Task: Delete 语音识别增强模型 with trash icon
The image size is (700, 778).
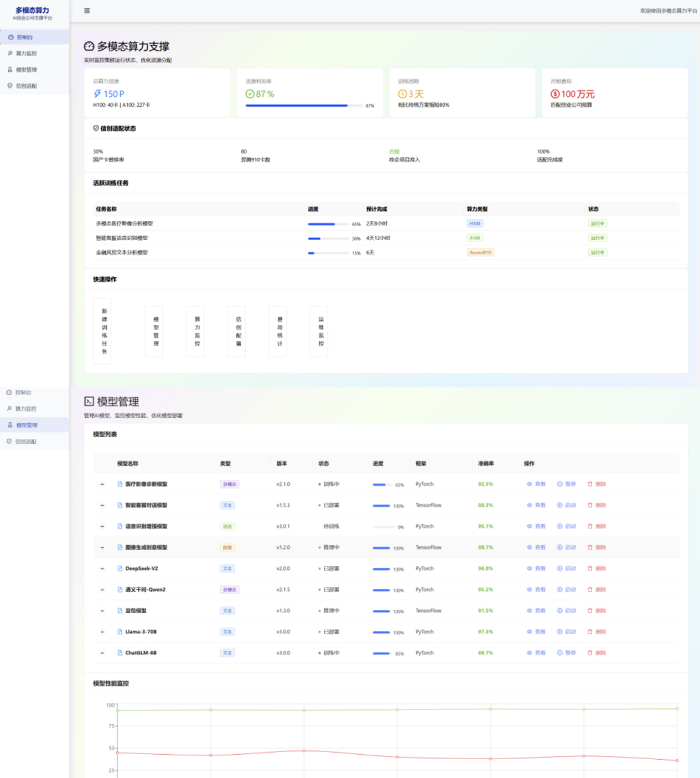Action: pos(597,526)
